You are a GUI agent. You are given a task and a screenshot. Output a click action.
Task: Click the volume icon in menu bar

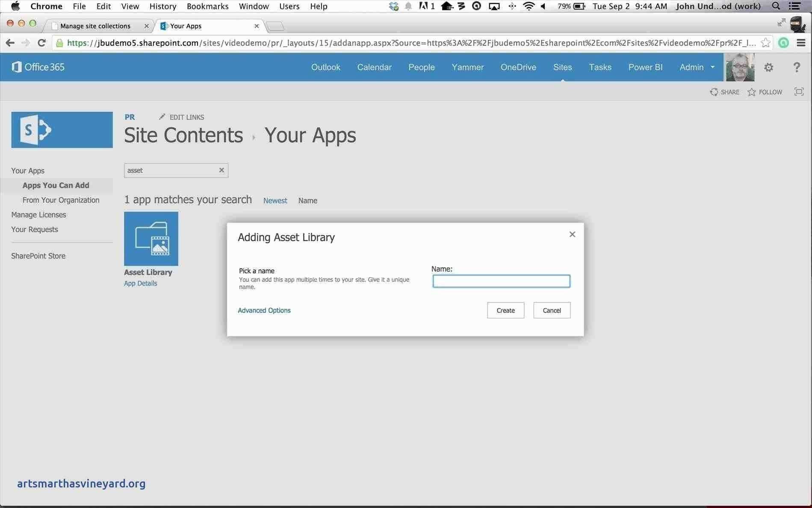coord(543,6)
